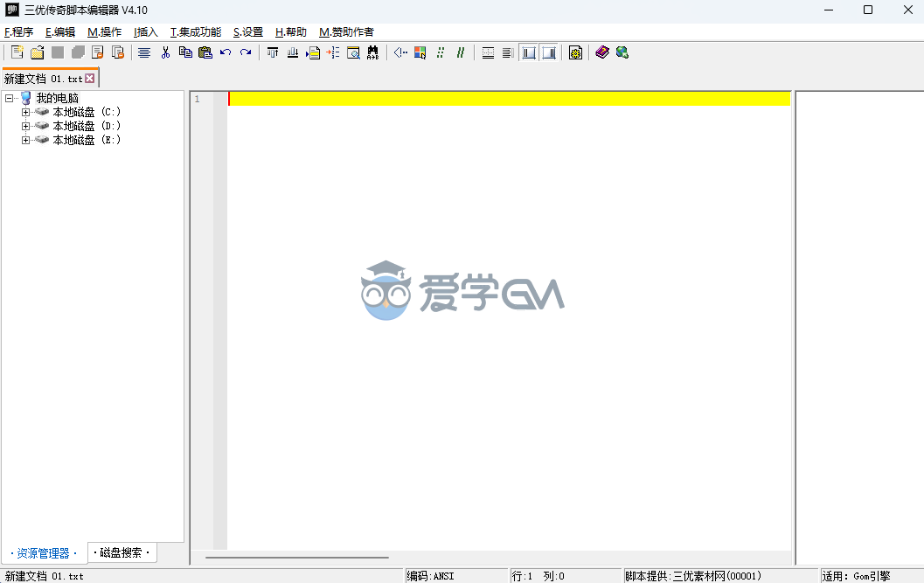Click the jump-to-bottom arrow icon

293,52
